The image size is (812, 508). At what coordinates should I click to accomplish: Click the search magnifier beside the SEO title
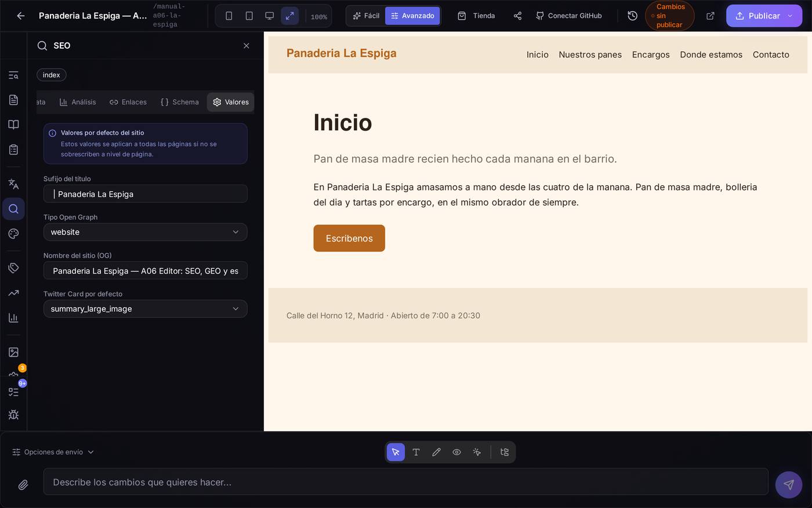[42, 45]
